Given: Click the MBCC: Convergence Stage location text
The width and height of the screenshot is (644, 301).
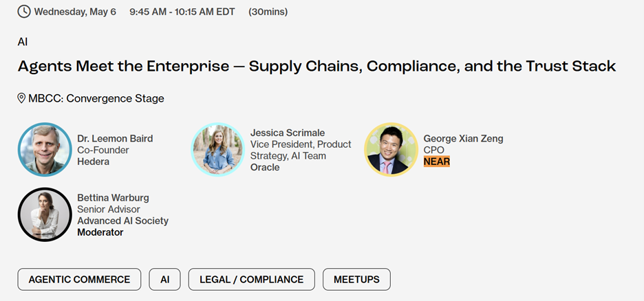Looking at the screenshot, I should click(x=96, y=98).
